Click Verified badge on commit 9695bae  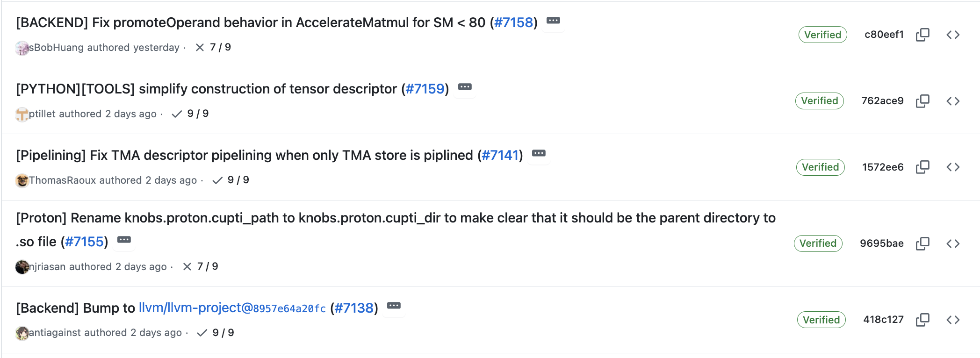[x=818, y=243]
